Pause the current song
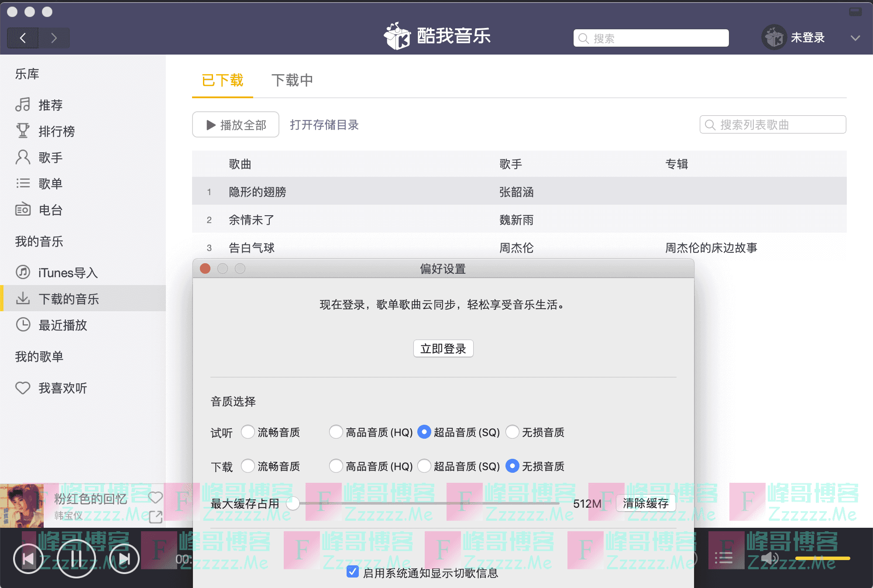873x588 pixels. coord(76,559)
